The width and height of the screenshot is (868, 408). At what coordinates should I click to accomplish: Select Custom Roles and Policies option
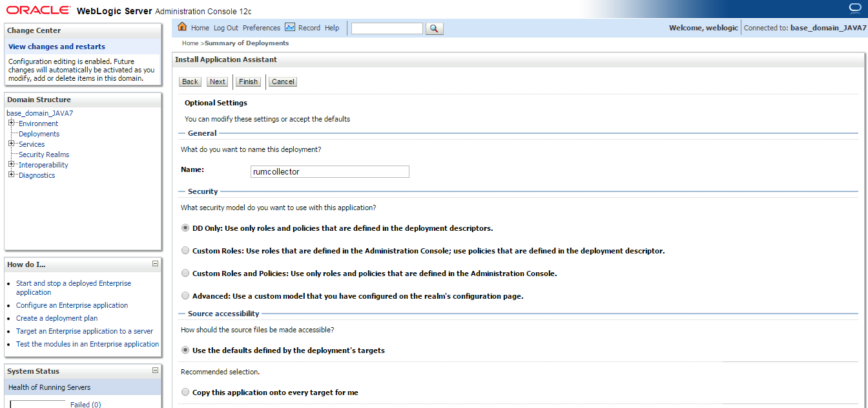click(185, 273)
